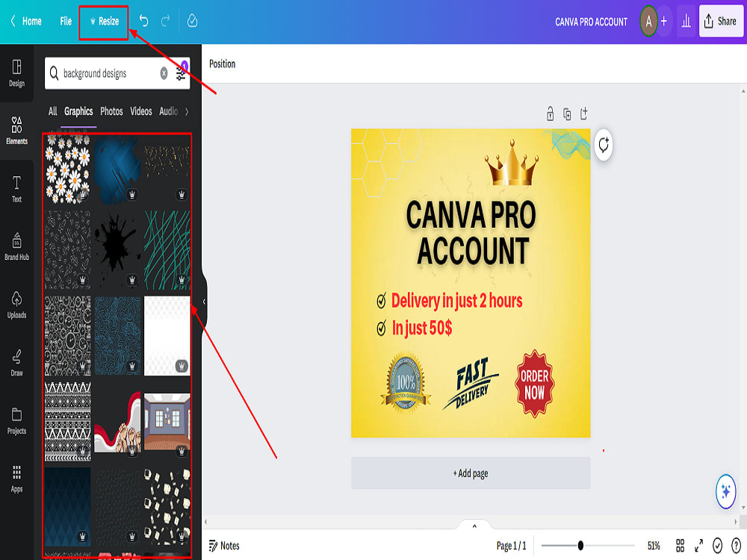Open the Apps panel
This screenshot has width=747, height=560.
point(16,482)
